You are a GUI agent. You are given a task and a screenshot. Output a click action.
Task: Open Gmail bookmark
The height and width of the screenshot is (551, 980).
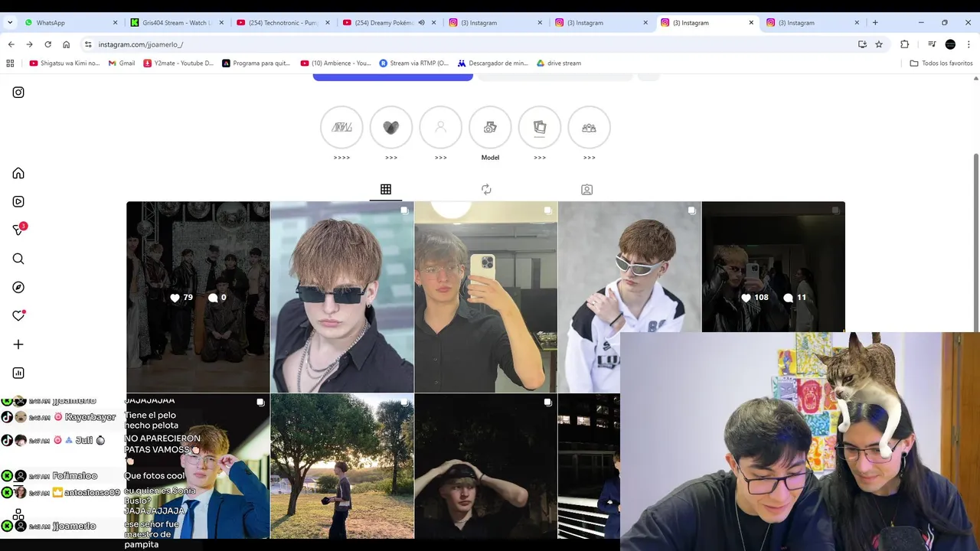122,64
